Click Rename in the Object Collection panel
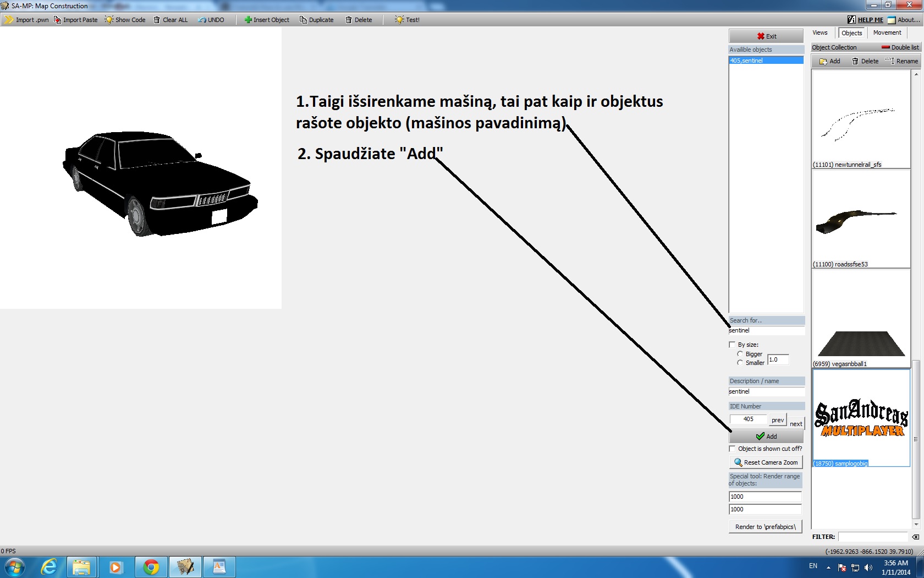The width and height of the screenshot is (924, 578). click(x=902, y=61)
